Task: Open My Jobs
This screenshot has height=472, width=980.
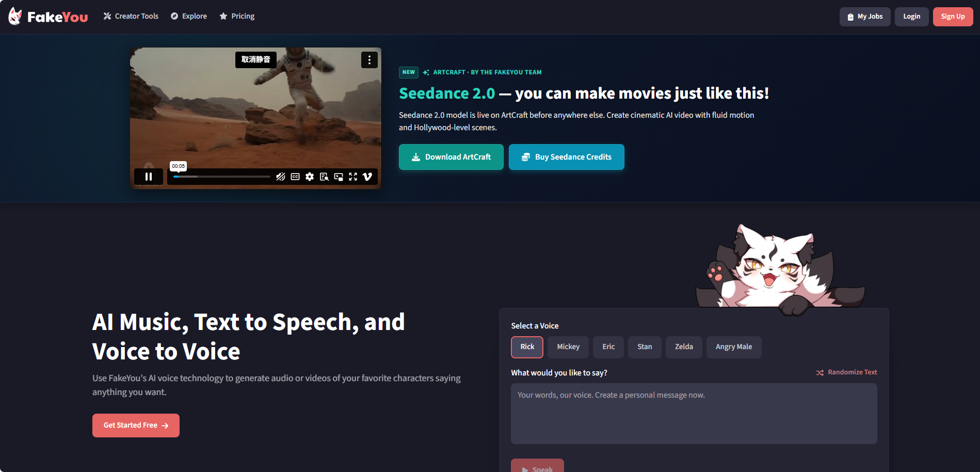Action: point(865,17)
